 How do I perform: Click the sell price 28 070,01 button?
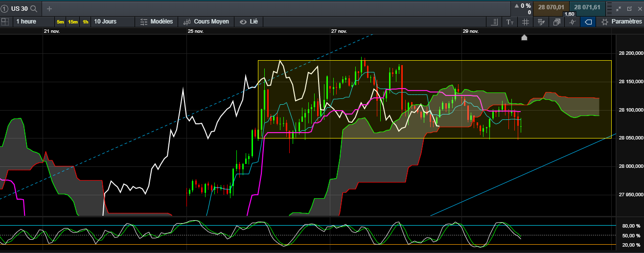[551, 7]
